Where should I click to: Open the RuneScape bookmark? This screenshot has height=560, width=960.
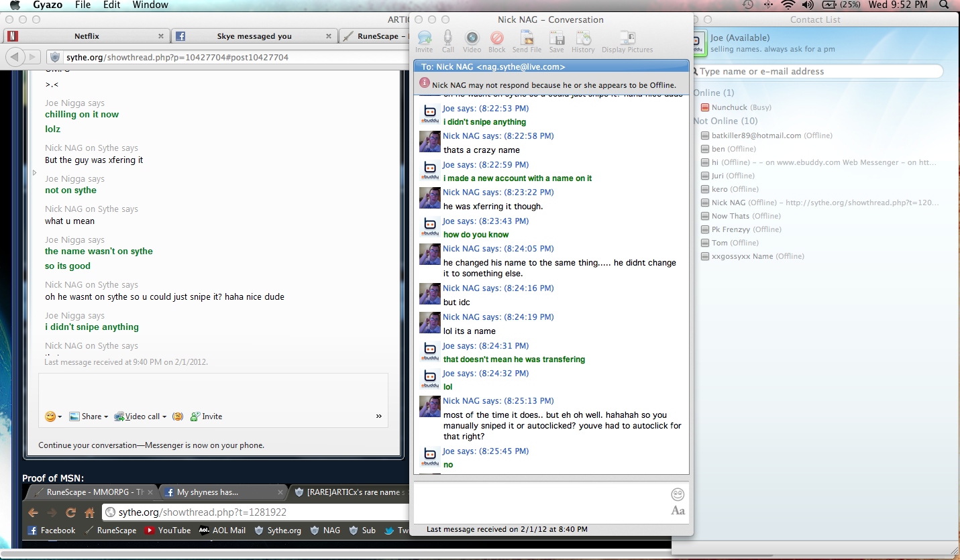point(111,530)
